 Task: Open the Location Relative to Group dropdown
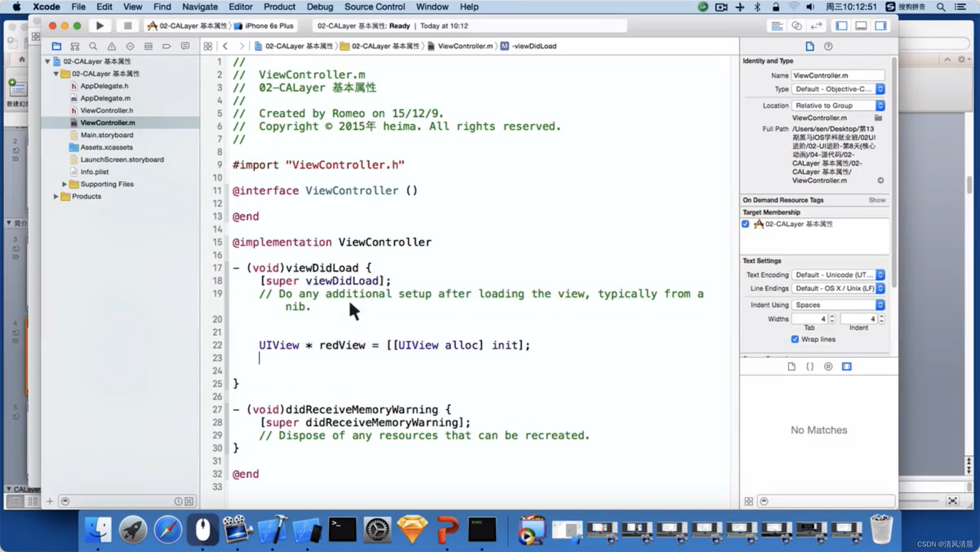point(838,105)
